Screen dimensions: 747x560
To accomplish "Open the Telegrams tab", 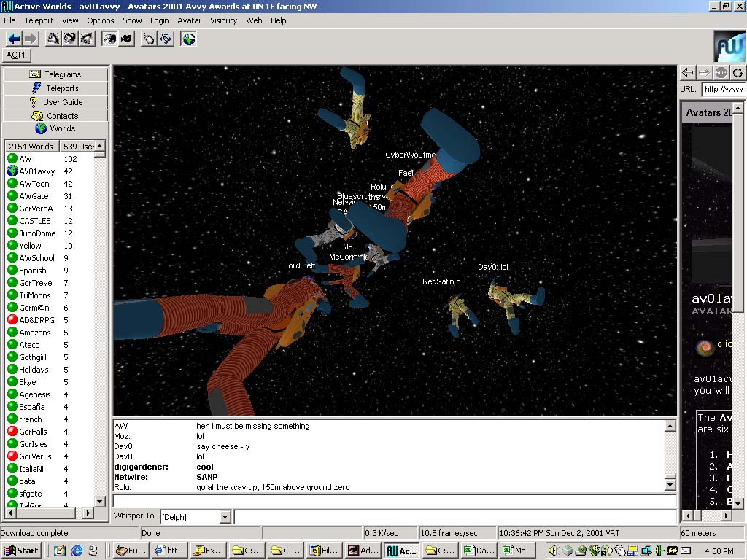I will (55, 74).
